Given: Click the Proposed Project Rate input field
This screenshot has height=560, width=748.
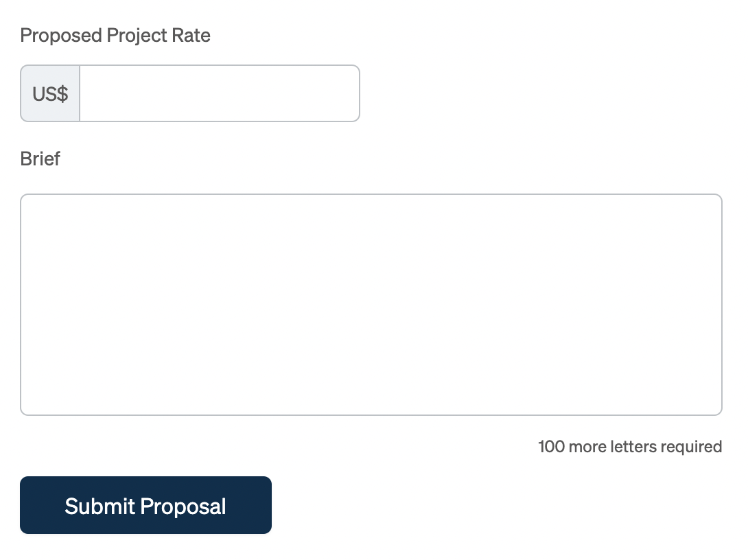Looking at the screenshot, I should coord(220,93).
